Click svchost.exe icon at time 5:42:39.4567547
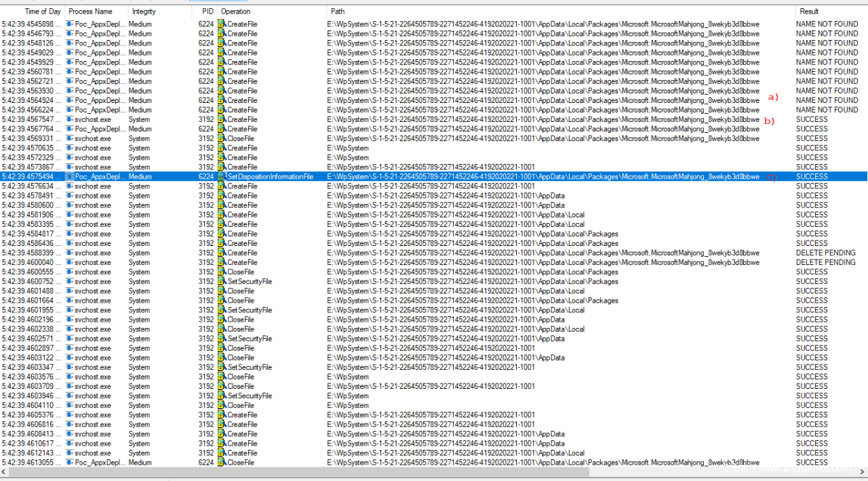 pyautogui.click(x=70, y=119)
